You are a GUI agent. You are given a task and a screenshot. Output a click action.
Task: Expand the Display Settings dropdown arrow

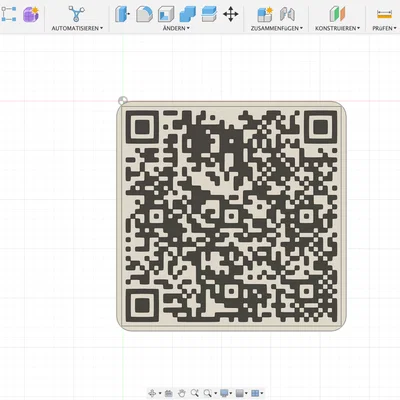click(231, 393)
